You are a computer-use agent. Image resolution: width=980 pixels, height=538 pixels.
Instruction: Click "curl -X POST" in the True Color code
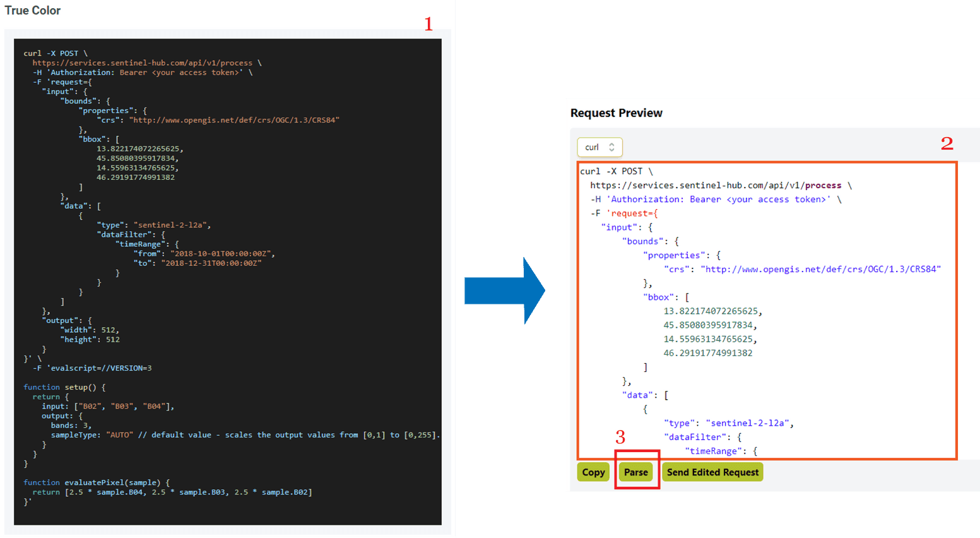(x=51, y=53)
